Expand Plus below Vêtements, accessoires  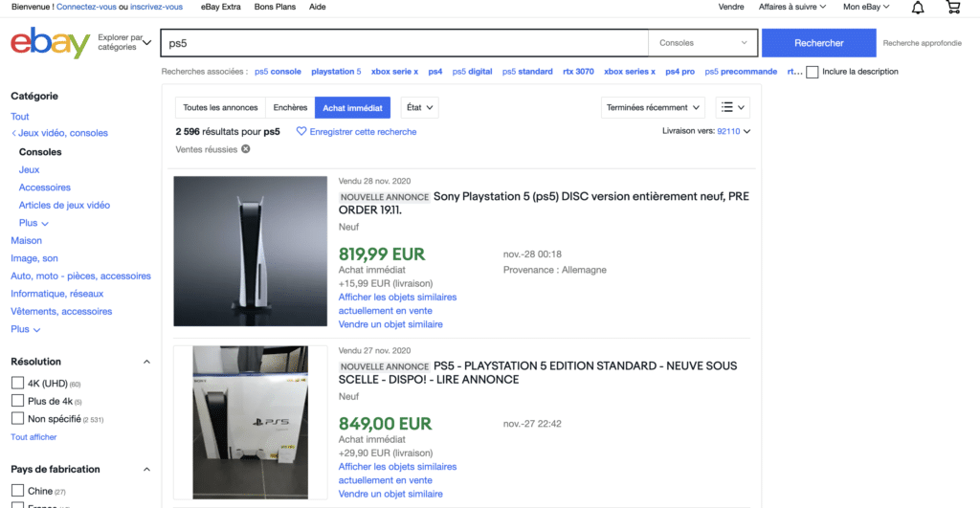[x=25, y=329]
